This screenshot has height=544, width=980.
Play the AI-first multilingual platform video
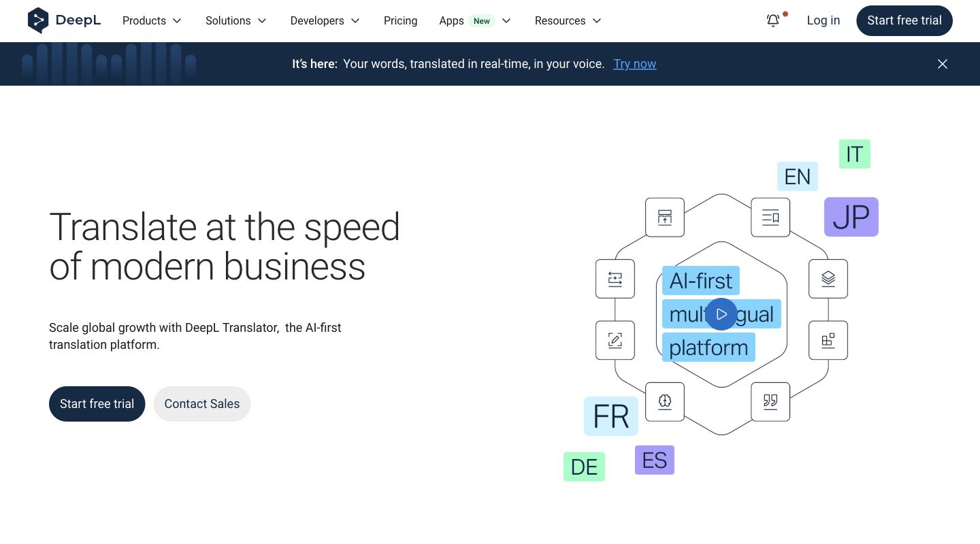click(721, 314)
